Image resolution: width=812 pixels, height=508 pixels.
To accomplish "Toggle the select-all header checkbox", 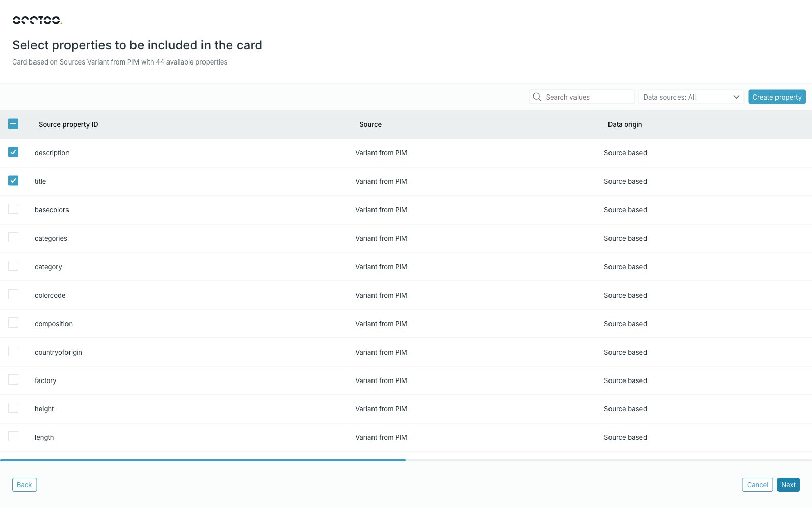I will coord(13,123).
